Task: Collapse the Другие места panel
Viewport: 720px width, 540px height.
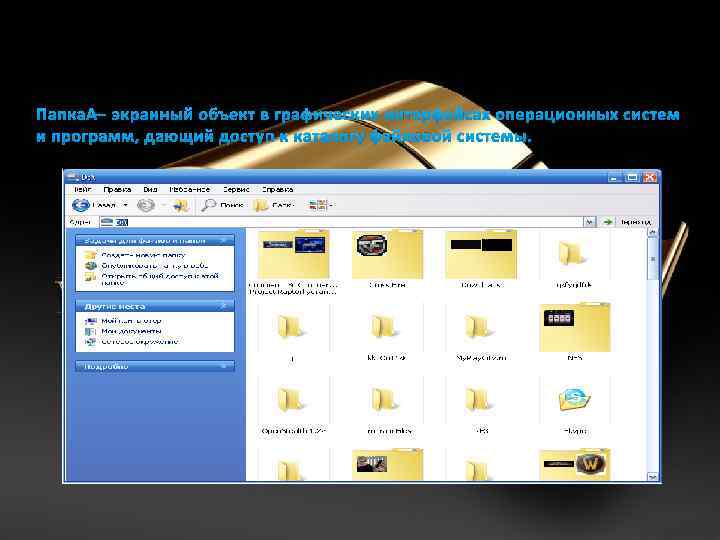Action: pyautogui.click(x=224, y=306)
